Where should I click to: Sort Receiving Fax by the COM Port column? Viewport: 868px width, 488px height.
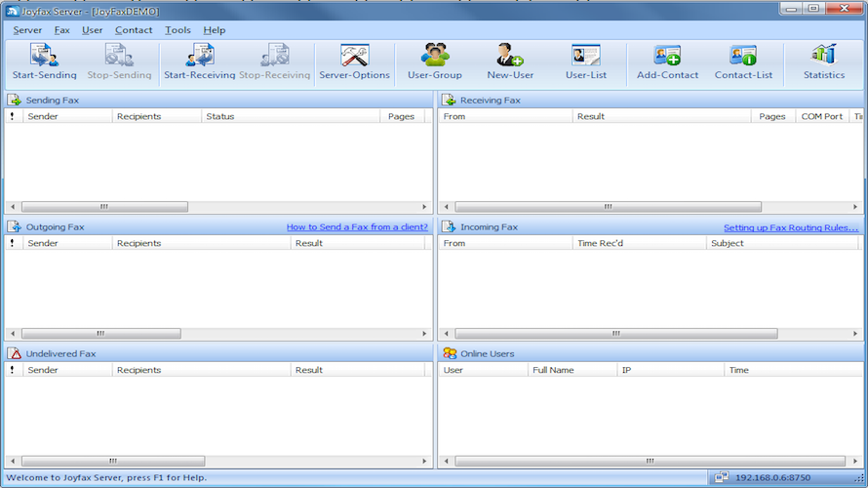coord(822,116)
